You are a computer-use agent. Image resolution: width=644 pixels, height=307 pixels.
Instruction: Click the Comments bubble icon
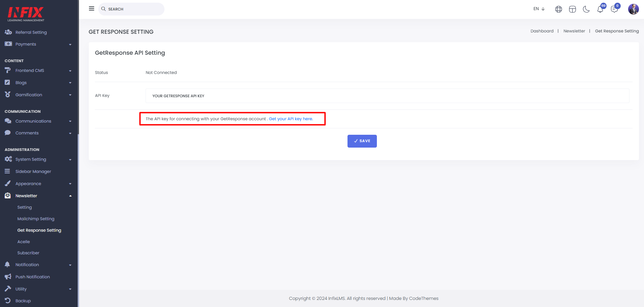pyautogui.click(x=7, y=133)
